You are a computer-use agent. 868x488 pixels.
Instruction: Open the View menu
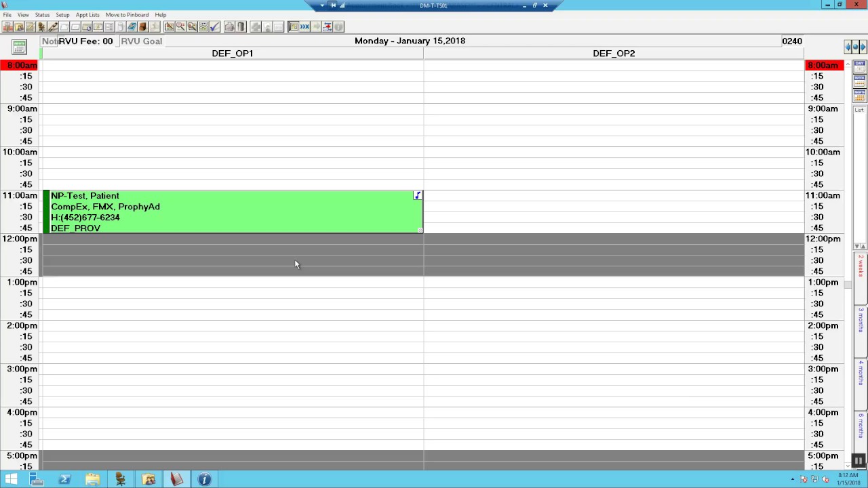[x=23, y=14]
